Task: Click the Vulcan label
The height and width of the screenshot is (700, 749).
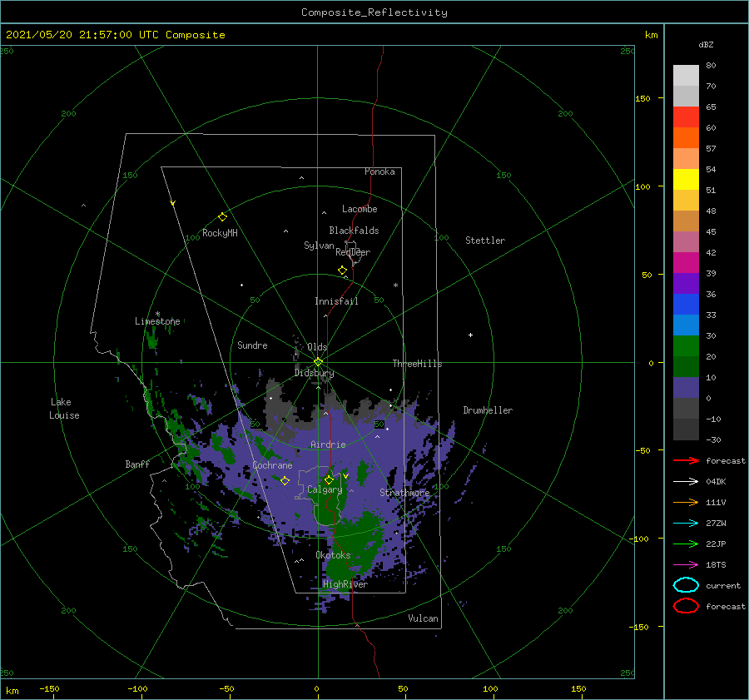Action: 423,618
